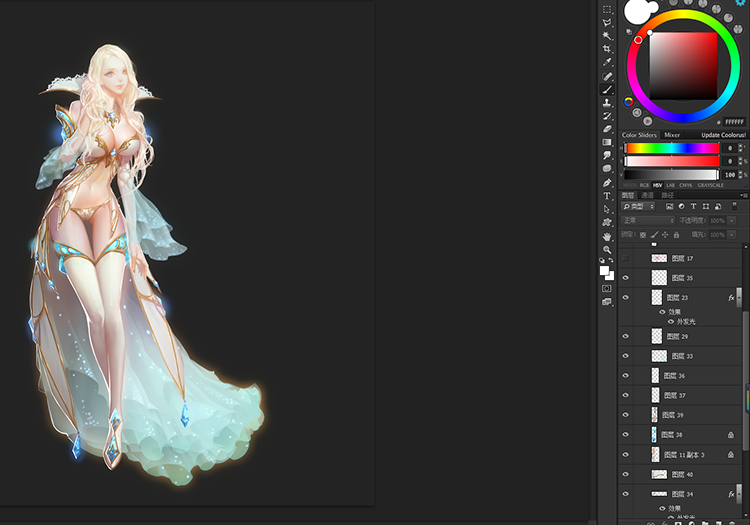Select the Crop tool
The image size is (750, 525).
click(x=607, y=49)
